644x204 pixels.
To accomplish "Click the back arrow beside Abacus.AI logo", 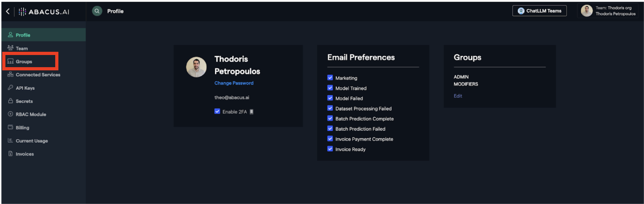I will [x=8, y=12].
